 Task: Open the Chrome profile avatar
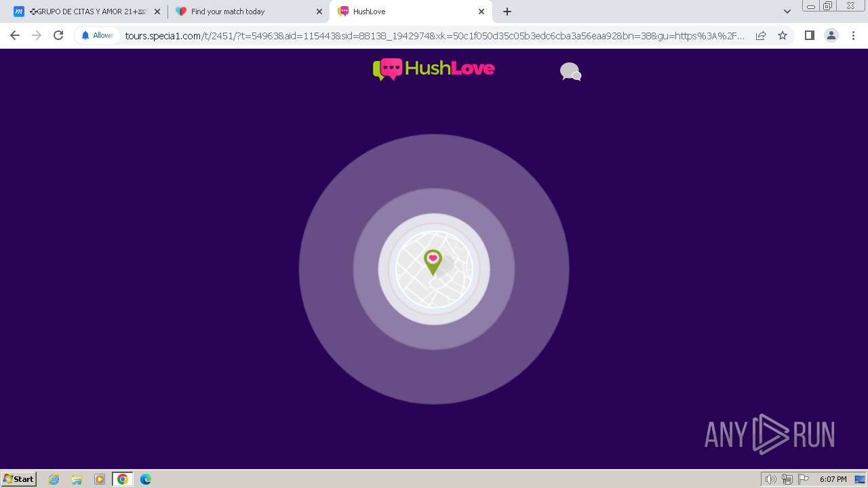coord(831,35)
